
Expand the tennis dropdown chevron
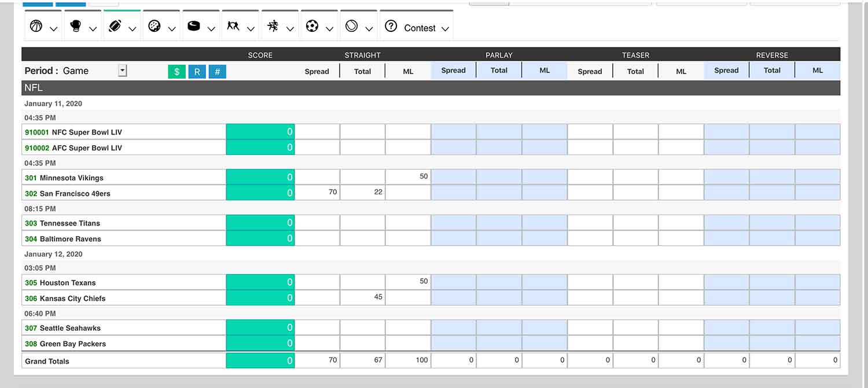coord(369,29)
